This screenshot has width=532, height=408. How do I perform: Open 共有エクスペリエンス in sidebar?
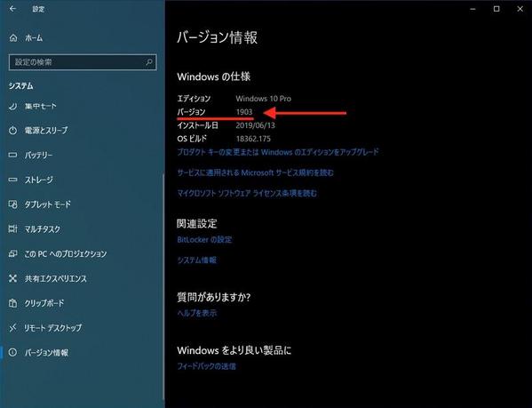point(47,279)
